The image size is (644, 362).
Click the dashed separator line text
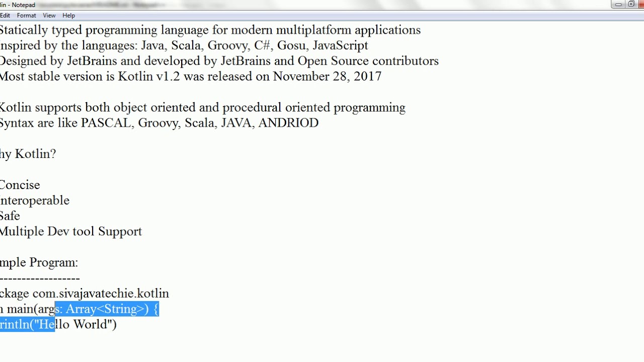coord(40,278)
